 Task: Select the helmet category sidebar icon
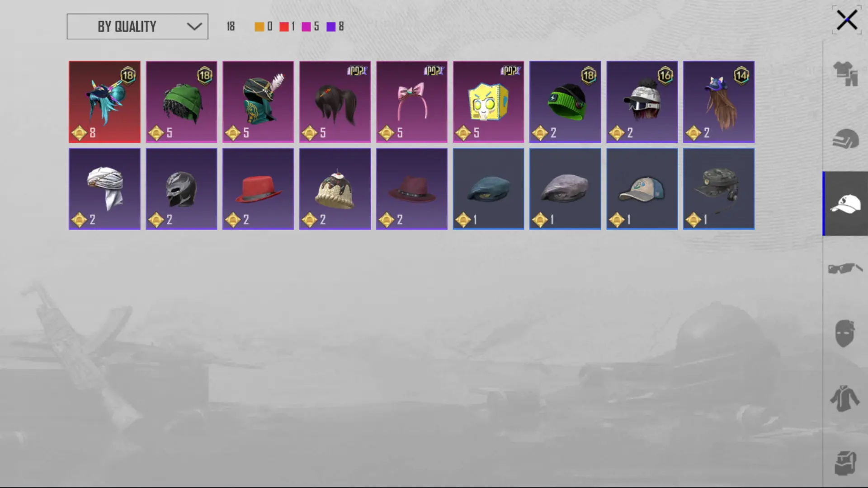point(845,138)
